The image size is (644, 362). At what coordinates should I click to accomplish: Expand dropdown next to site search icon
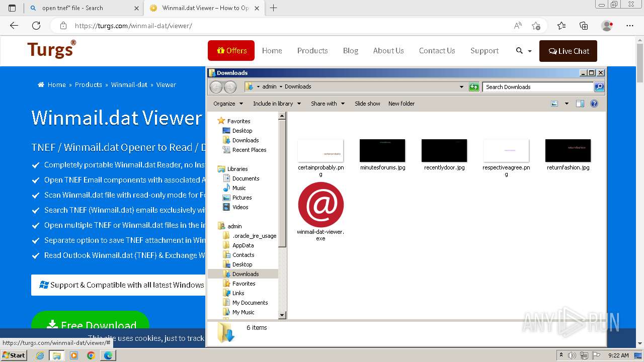pos(530,51)
